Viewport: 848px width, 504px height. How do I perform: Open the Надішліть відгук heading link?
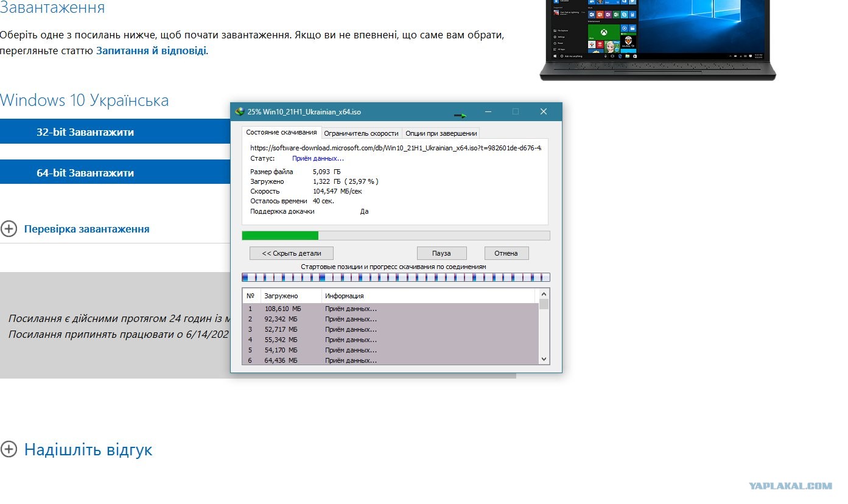click(x=88, y=450)
